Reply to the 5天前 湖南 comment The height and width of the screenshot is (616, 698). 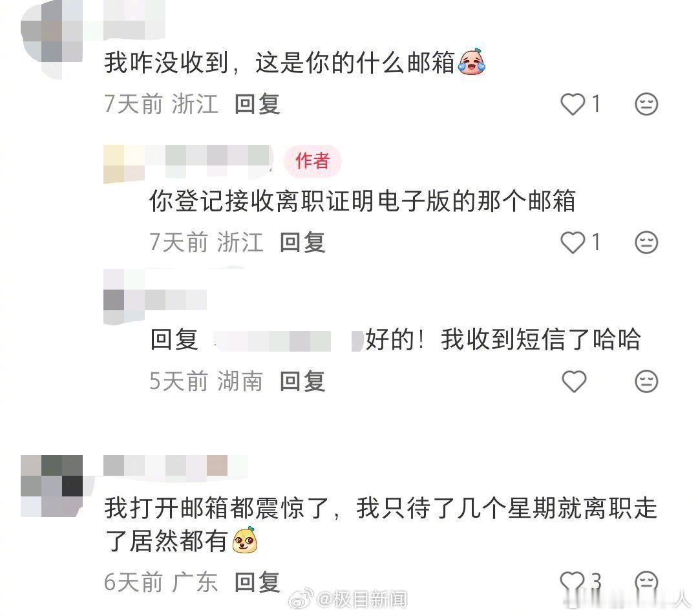(x=302, y=381)
